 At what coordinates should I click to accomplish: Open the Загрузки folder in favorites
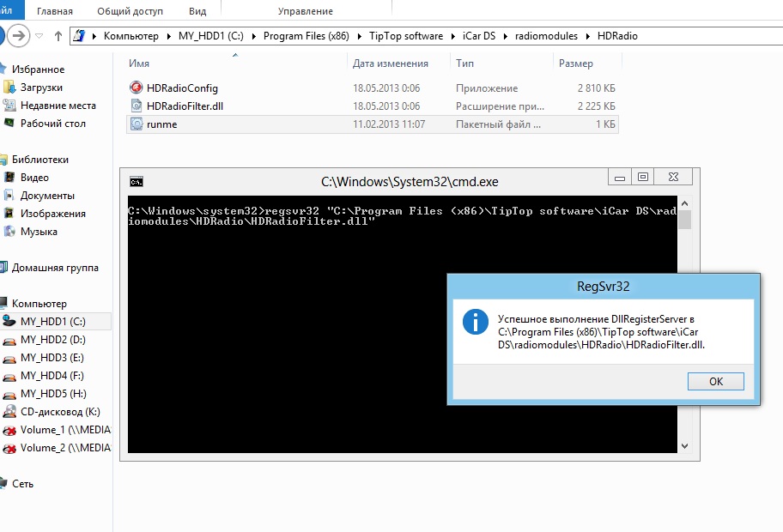click(x=41, y=88)
